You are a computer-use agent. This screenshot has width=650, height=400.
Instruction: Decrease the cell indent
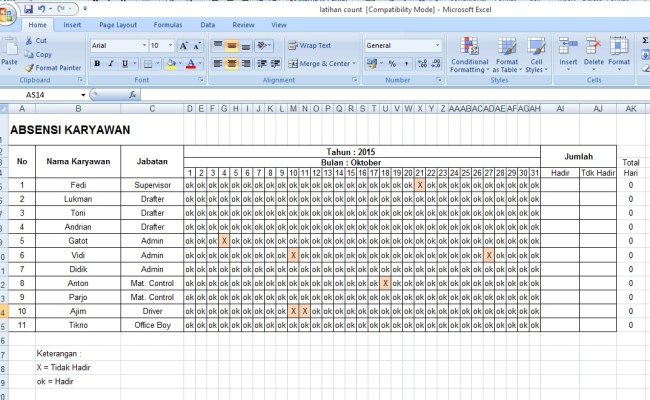point(262,63)
